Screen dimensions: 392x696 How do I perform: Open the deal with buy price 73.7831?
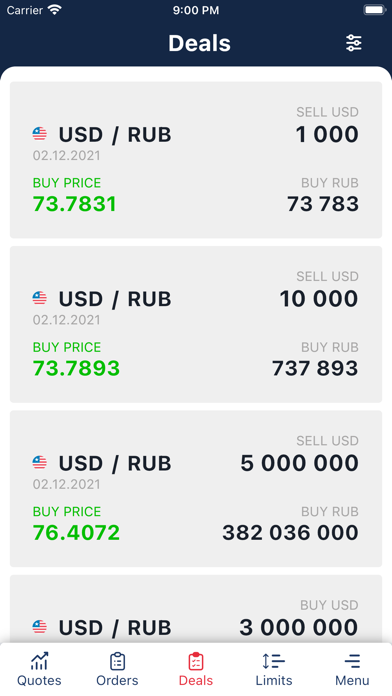196,160
